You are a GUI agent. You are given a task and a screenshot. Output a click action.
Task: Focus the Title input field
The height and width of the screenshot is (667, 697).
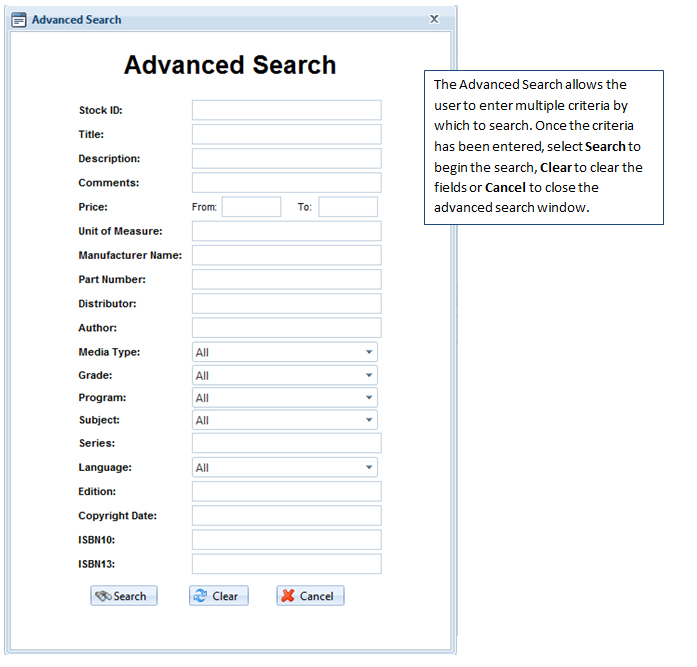click(286, 134)
